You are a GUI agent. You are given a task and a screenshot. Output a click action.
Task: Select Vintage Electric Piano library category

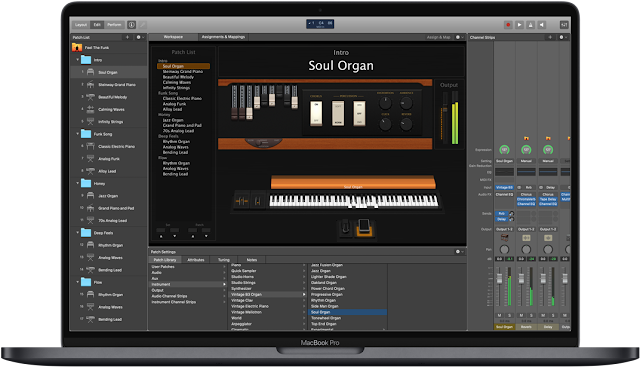[x=250, y=306]
